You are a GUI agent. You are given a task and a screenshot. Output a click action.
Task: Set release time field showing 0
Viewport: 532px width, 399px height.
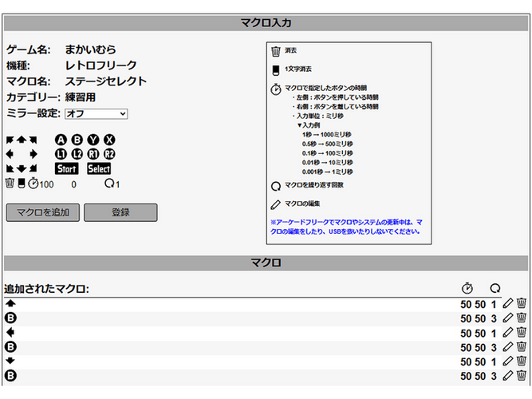[73, 184]
